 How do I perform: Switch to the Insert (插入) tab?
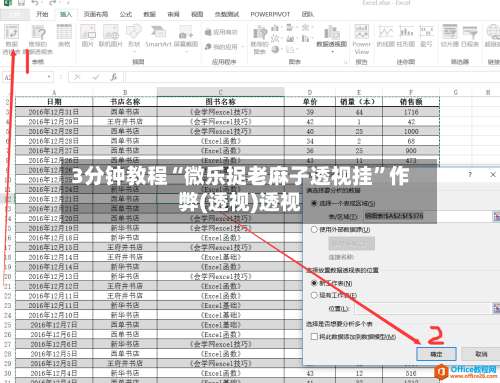[66, 14]
